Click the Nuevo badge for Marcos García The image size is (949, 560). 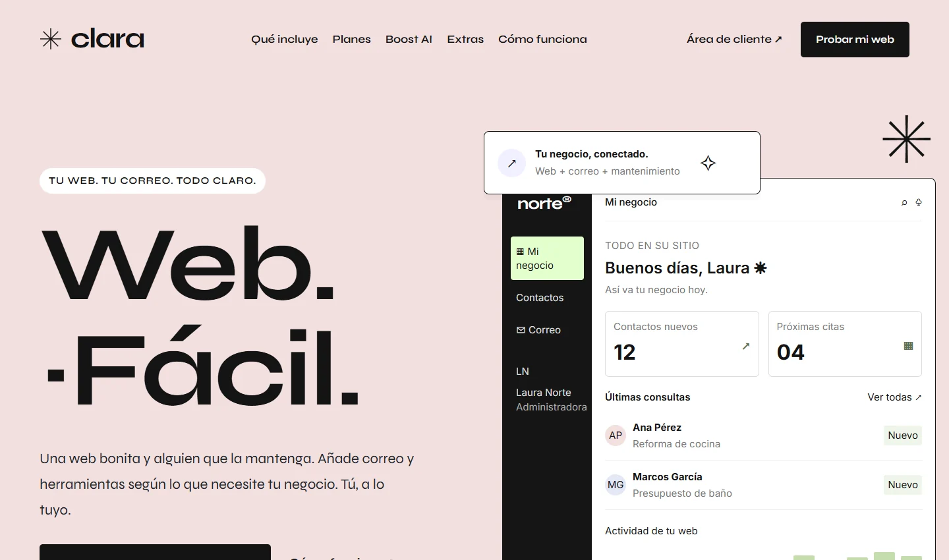(x=903, y=485)
